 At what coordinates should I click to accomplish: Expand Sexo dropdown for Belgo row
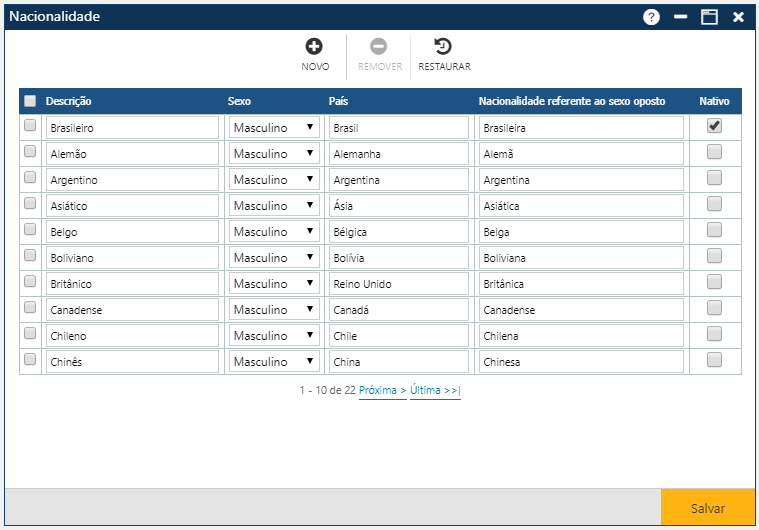(x=274, y=232)
